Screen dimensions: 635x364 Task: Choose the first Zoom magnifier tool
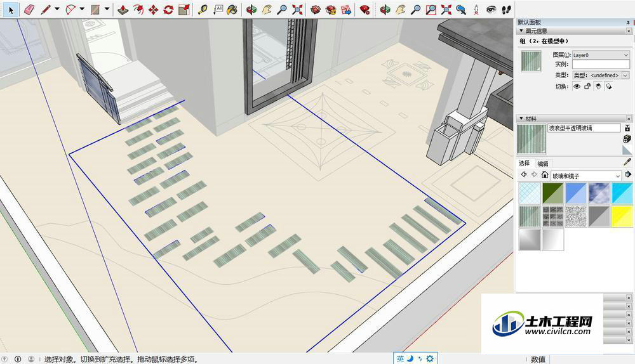click(282, 10)
